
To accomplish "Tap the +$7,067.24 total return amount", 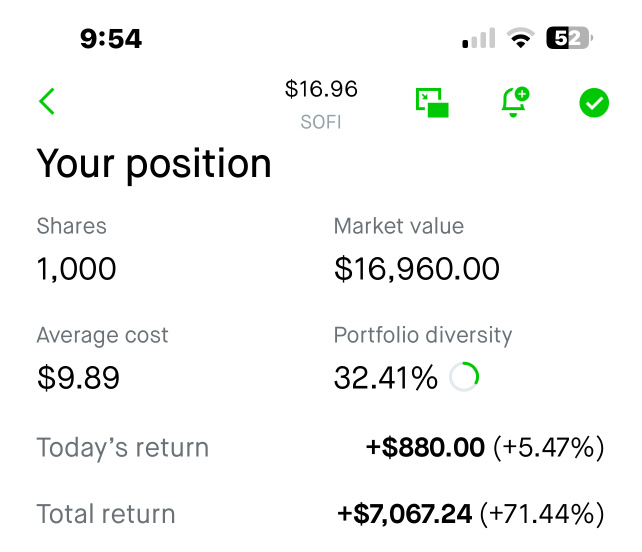I will pyautogui.click(x=405, y=514).
